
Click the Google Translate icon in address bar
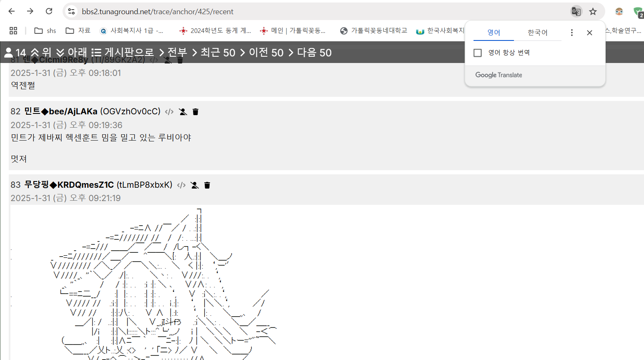click(x=576, y=12)
